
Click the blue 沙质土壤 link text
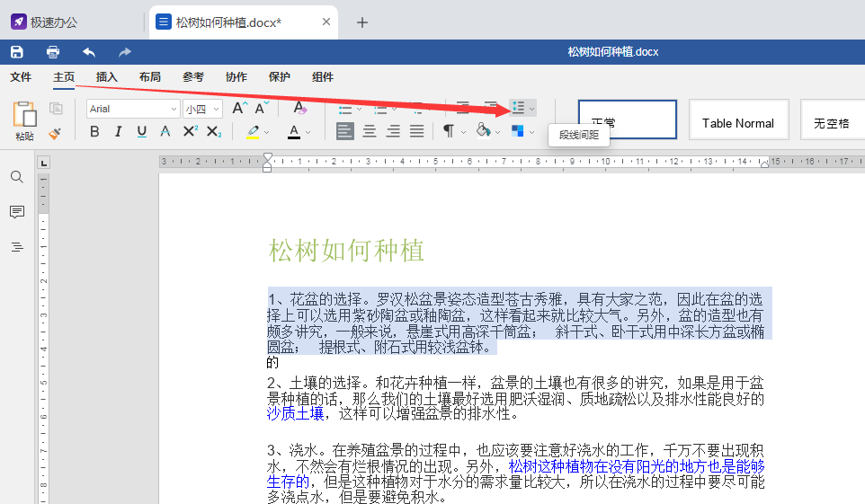coord(295,414)
